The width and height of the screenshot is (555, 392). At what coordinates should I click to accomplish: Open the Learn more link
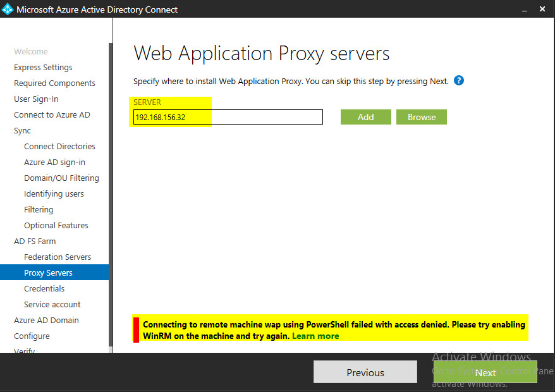(315, 336)
